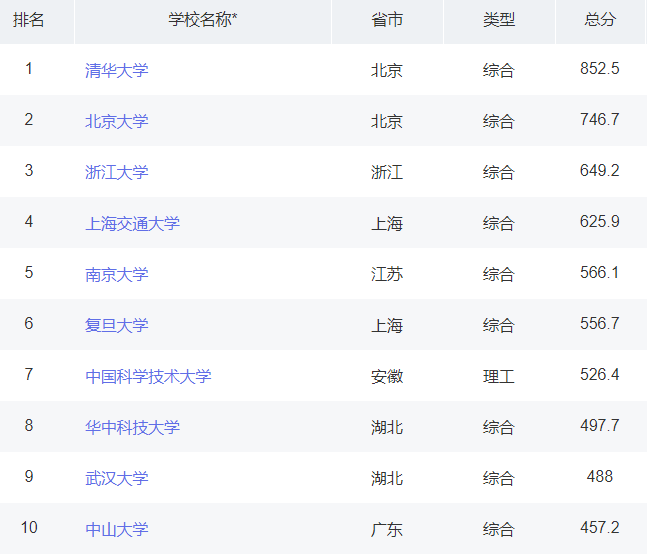647x556 pixels.
Task: Click 湖北 in the 华中科技大学 row
Action: click(387, 427)
